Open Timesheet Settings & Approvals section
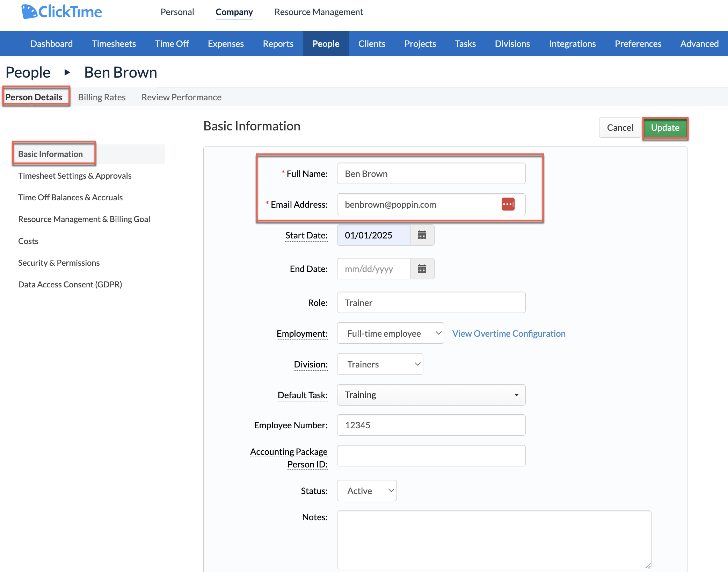Image resolution: width=728 pixels, height=572 pixels. [75, 176]
